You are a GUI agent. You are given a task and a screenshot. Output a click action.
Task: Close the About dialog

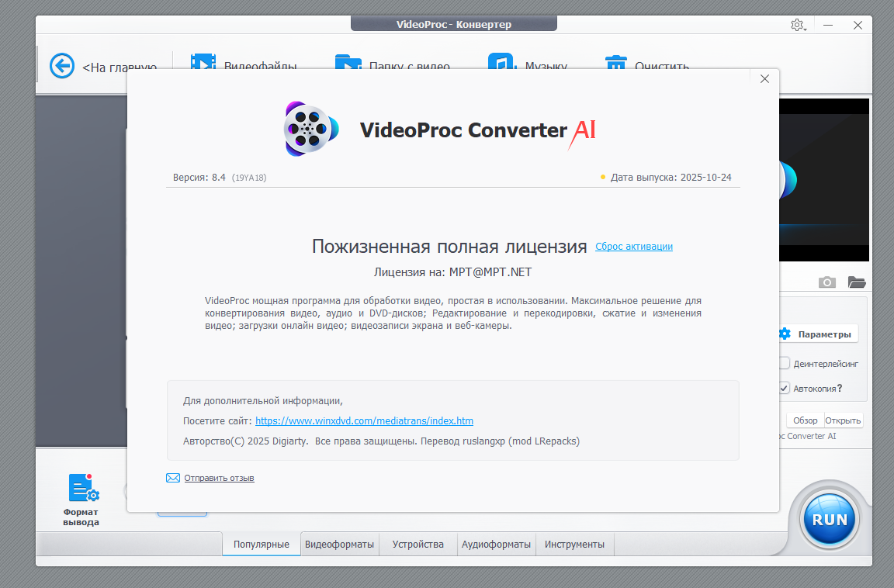pyautogui.click(x=764, y=78)
